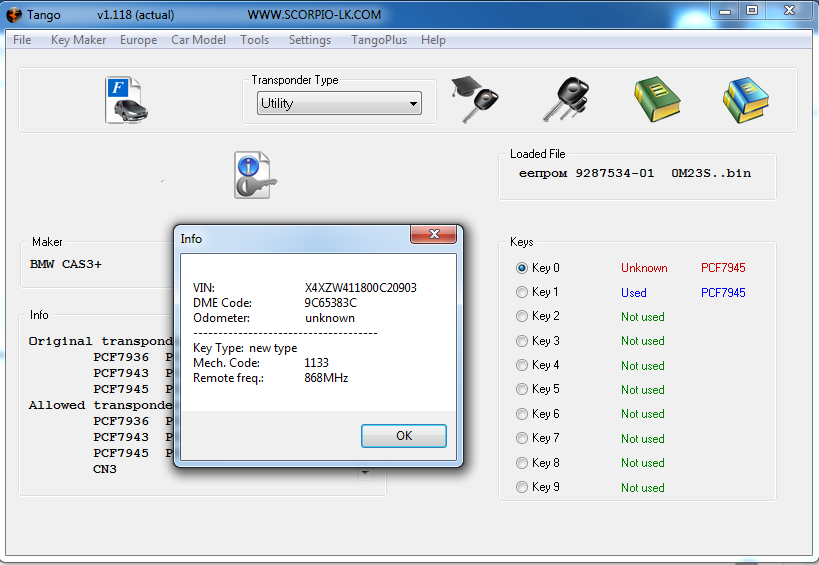The image size is (819, 565).
Task: Open the Help menu
Action: [x=433, y=40]
